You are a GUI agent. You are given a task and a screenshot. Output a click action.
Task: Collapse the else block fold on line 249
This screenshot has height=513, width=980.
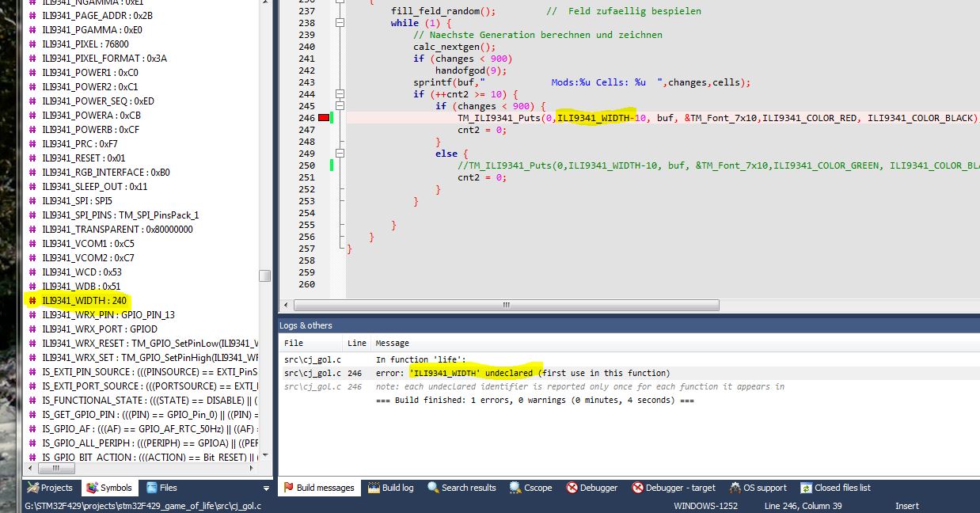tap(340, 154)
